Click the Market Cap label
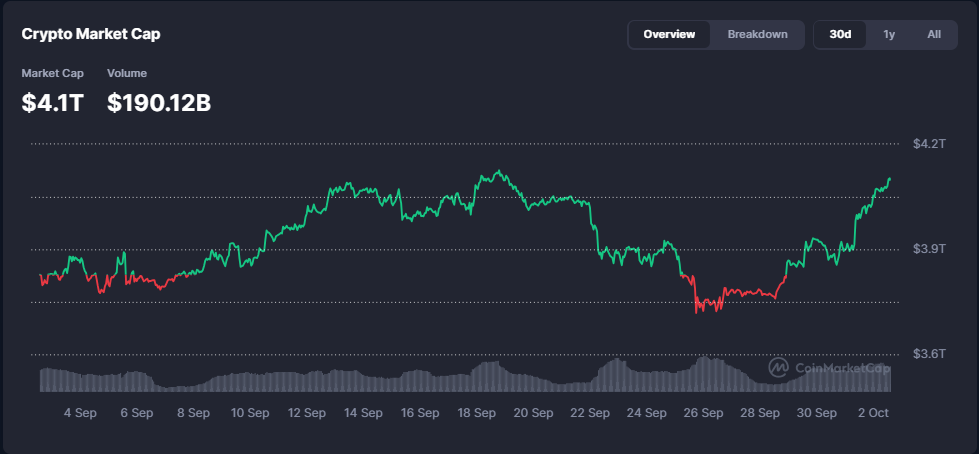The height and width of the screenshot is (454, 979). [x=52, y=73]
